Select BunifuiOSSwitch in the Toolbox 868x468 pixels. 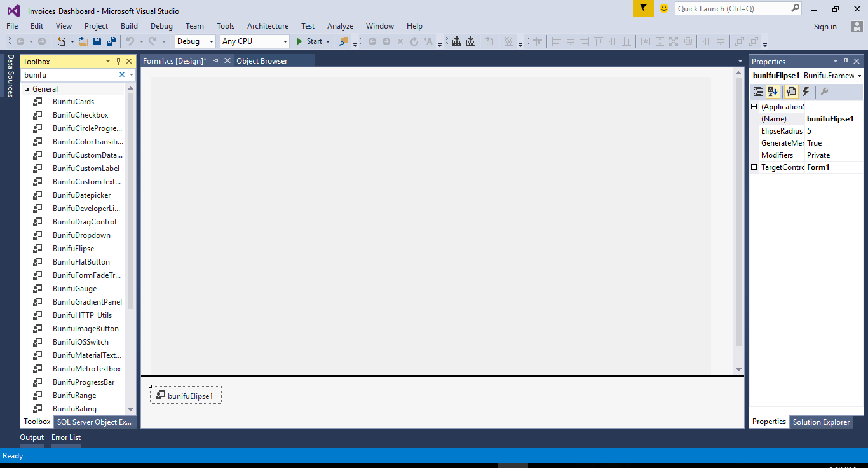81,342
